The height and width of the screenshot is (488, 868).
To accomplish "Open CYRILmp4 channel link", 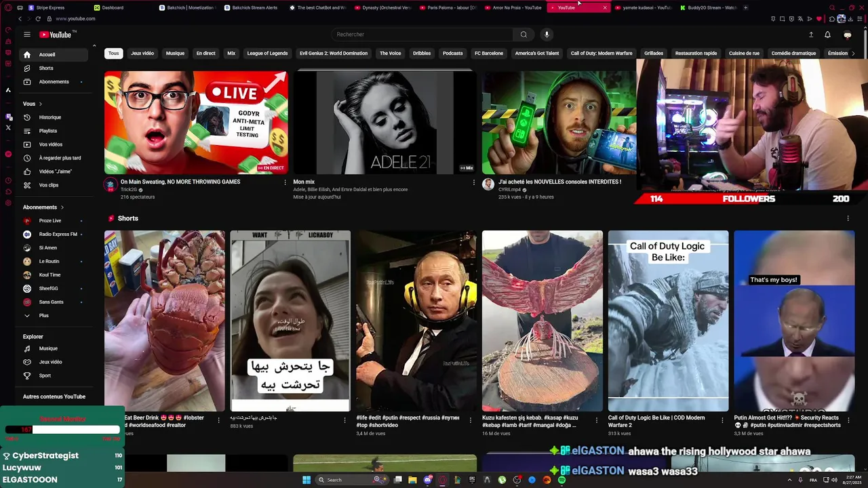I will (510, 190).
